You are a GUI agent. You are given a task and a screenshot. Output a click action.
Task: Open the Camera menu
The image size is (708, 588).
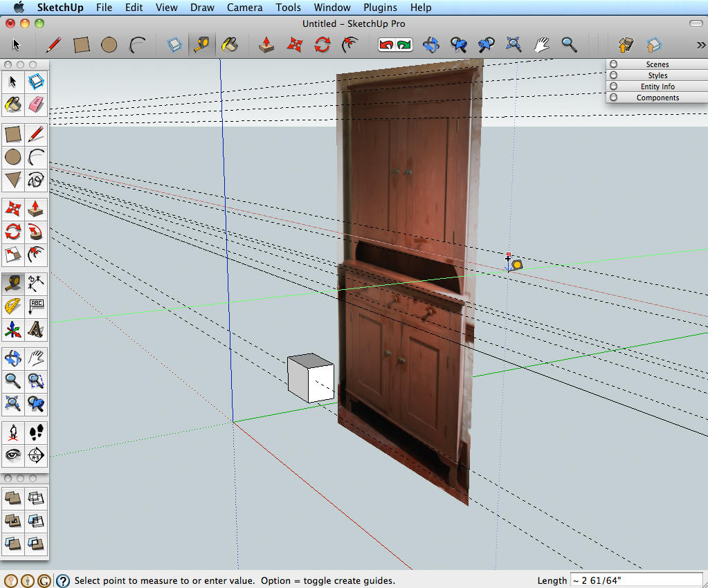(244, 8)
